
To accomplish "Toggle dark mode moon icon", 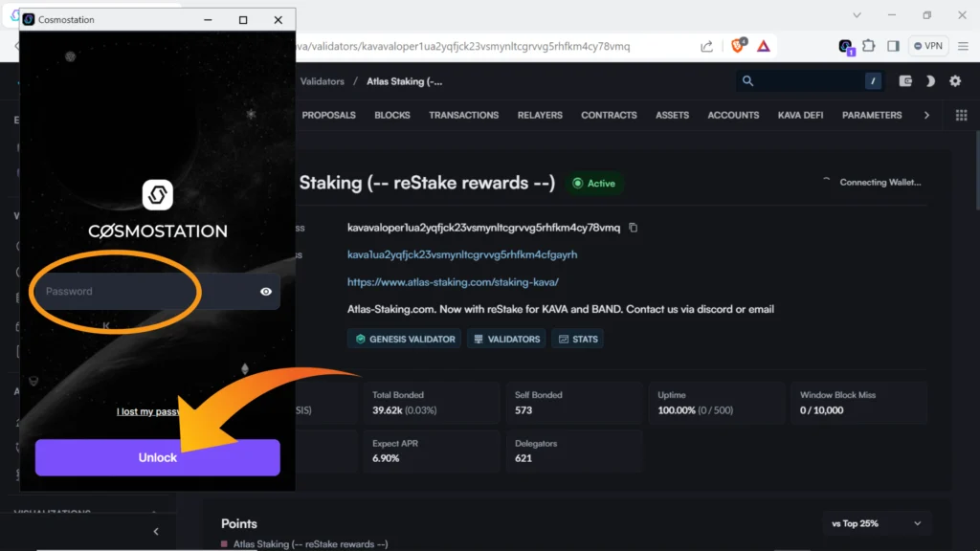I will [929, 81].
